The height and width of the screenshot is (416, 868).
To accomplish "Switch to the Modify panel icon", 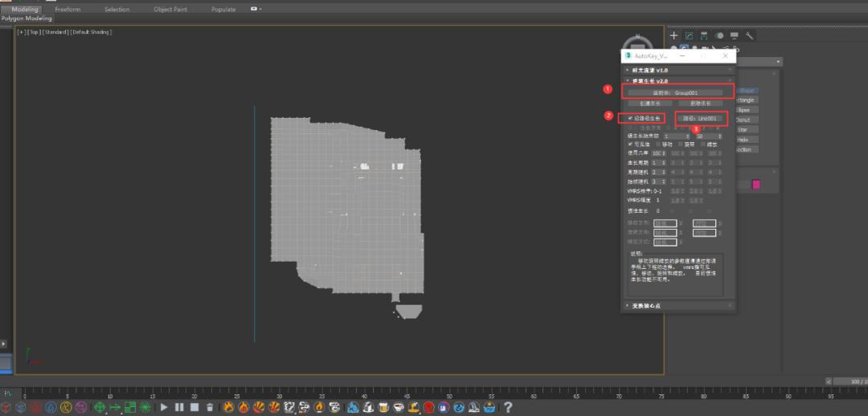I will (x=690, y=35).
